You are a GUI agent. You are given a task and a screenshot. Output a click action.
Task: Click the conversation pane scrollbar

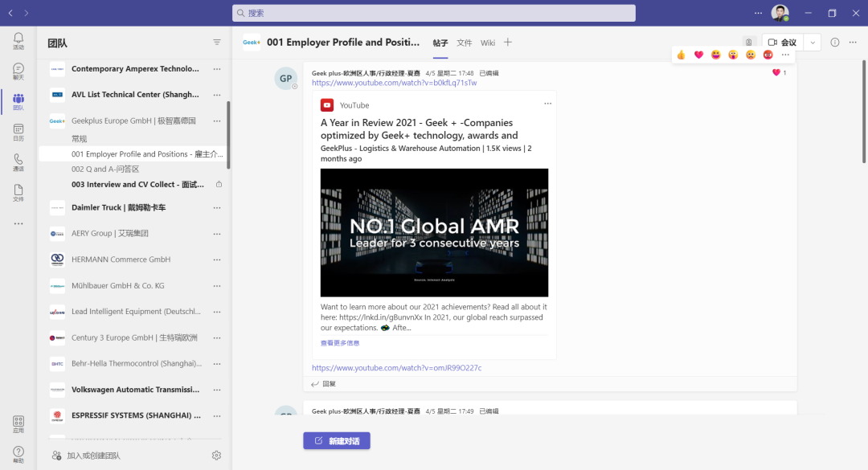(863, 111)
